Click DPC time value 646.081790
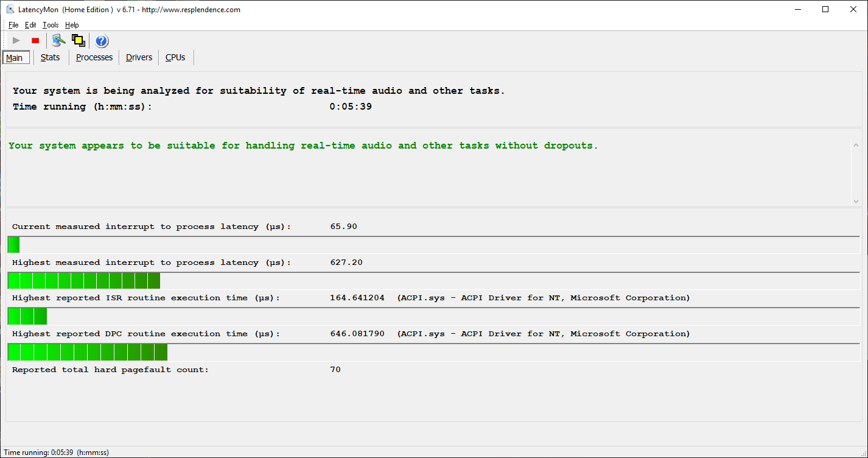The image size is (868, 458). pyautogui.click(x=357, y=334)
